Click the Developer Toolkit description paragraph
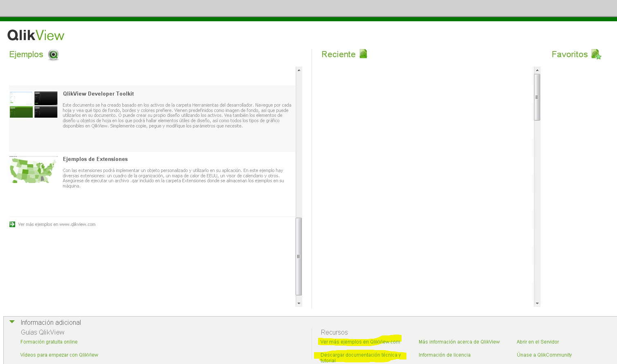Viewport: 617px width, 364px height. (x=177, y=116)
